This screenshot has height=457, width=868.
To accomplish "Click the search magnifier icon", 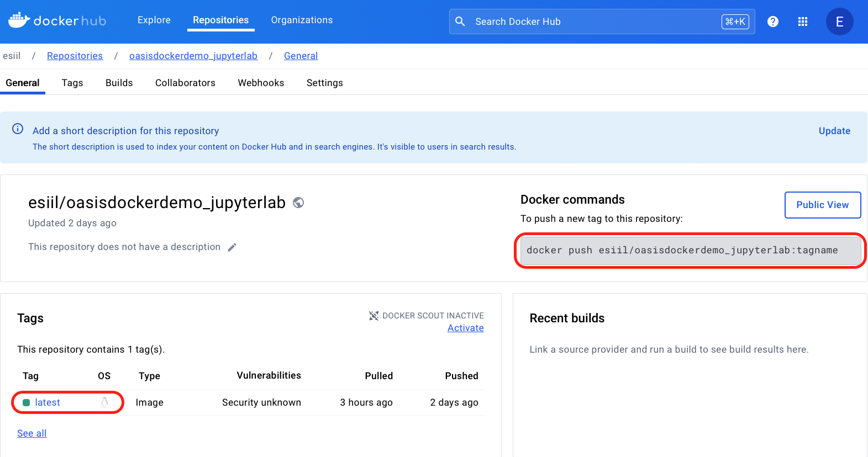I will click(460, 22).
